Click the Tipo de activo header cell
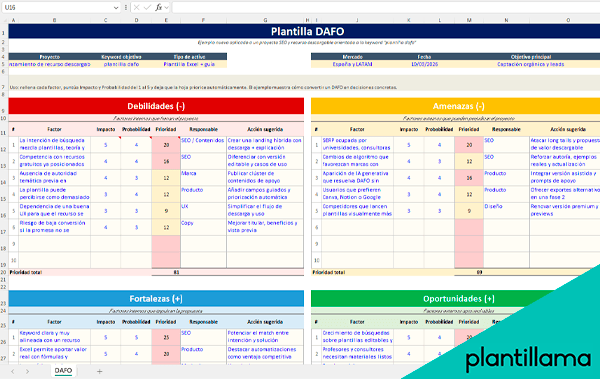 click(x=189, y=57)
